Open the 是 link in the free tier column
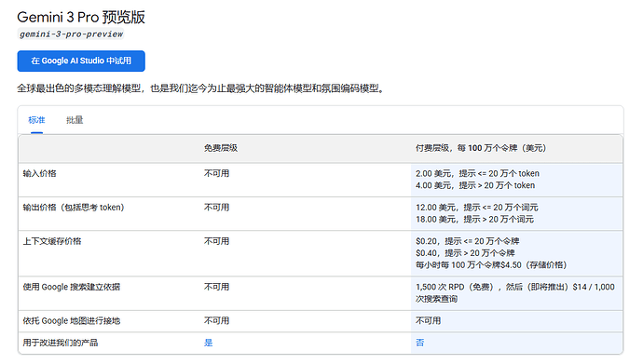The image size is (643, 364). pyautogui.click(x=209, y=343)
